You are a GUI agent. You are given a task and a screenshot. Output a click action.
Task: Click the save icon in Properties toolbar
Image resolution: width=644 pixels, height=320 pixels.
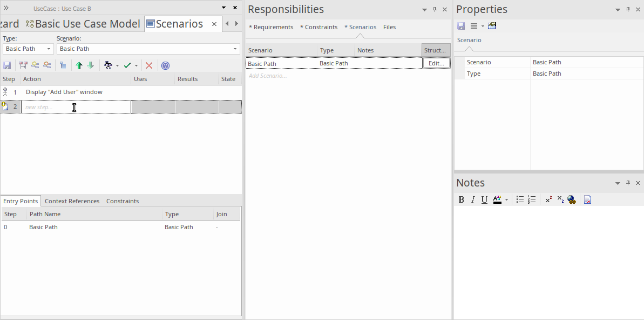point(461,26)
